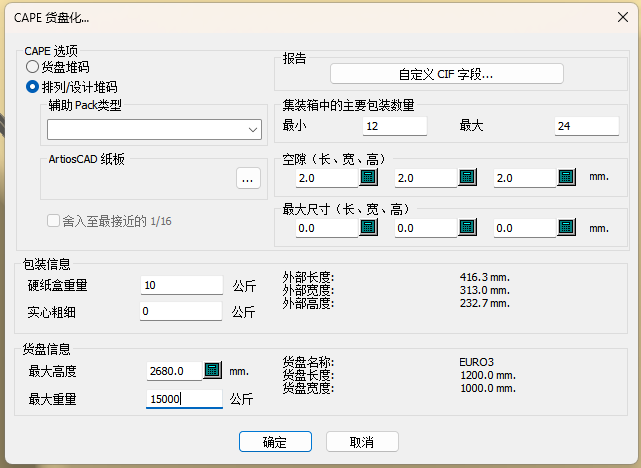Toggle 舍入至最接近的 1/16 checkbox

click(x=54, y=221)
